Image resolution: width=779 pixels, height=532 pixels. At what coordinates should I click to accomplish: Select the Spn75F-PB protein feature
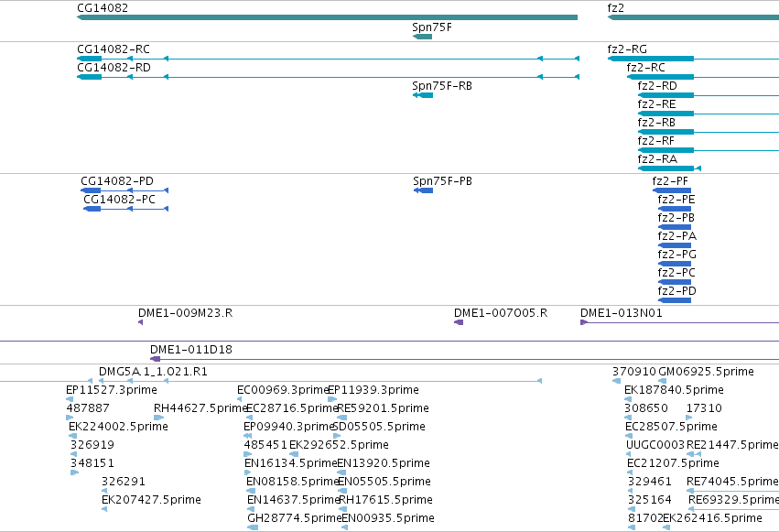click(423, 190)
